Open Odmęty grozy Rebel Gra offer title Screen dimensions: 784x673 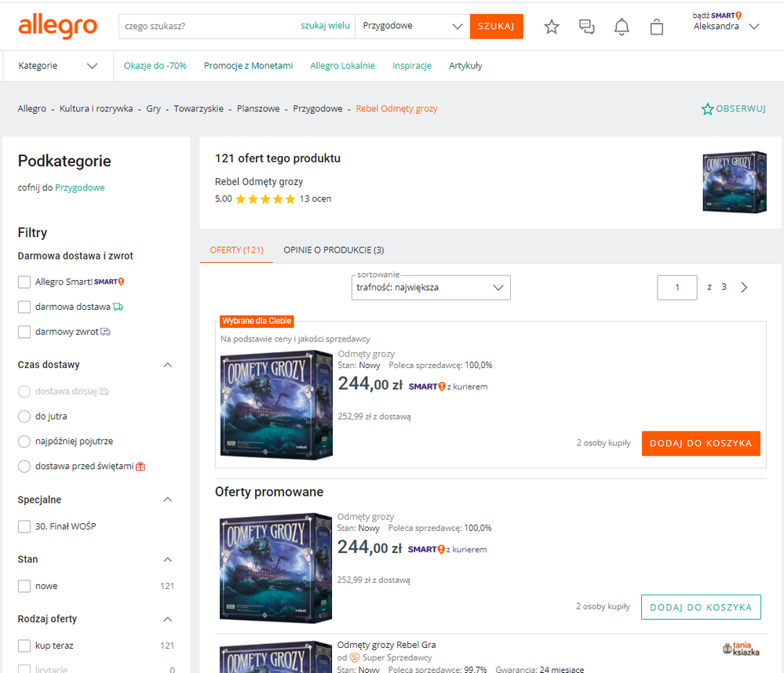pyautogui.click(x=386, y=645)
